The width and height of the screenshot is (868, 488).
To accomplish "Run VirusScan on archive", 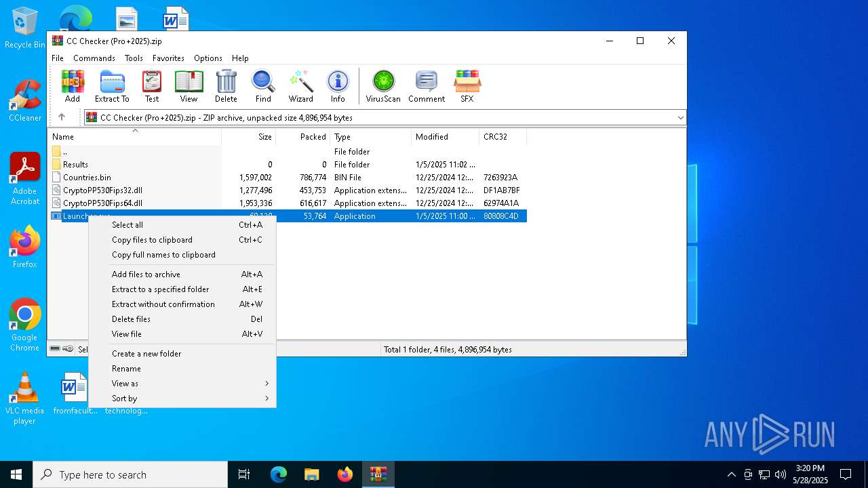I will (383, 86).
